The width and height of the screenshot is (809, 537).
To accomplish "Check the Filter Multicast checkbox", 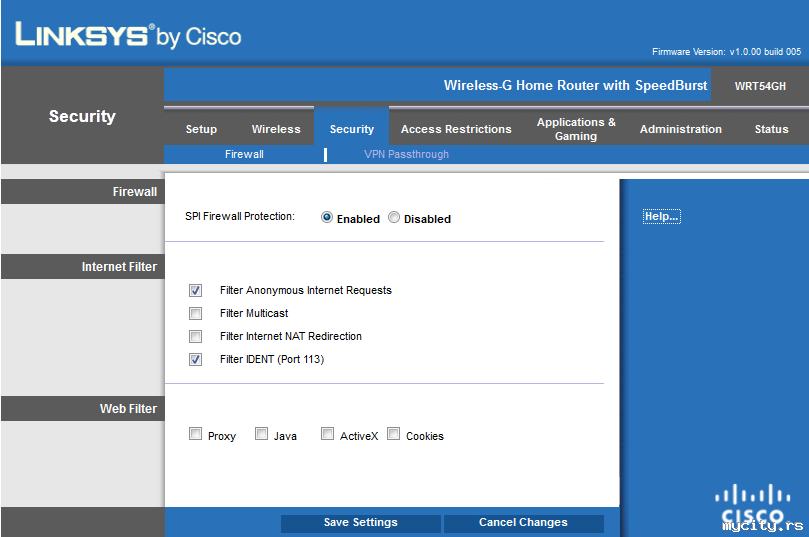I will 196,314.
